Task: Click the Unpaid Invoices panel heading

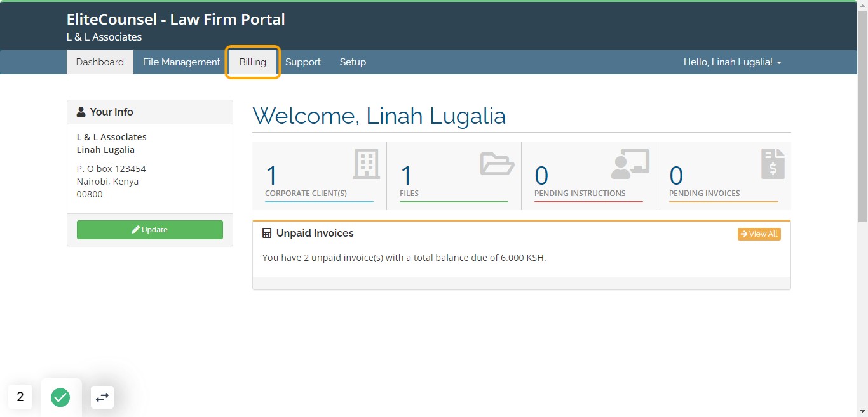Action: [x=315, y=234]
